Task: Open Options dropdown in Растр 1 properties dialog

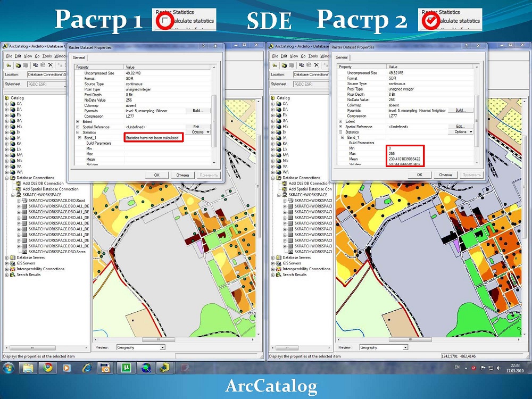Action: [x=198, y=132]
